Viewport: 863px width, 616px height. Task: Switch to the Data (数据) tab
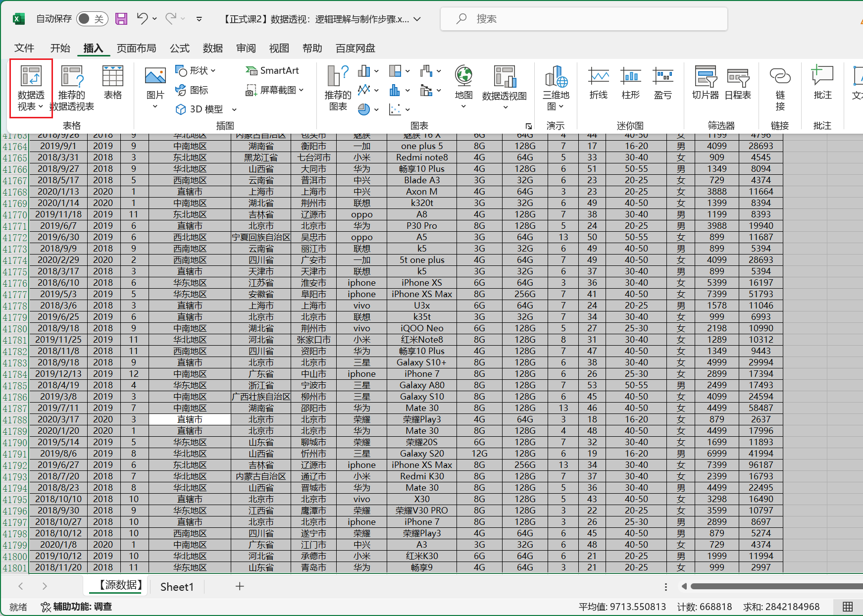[213, 48]
